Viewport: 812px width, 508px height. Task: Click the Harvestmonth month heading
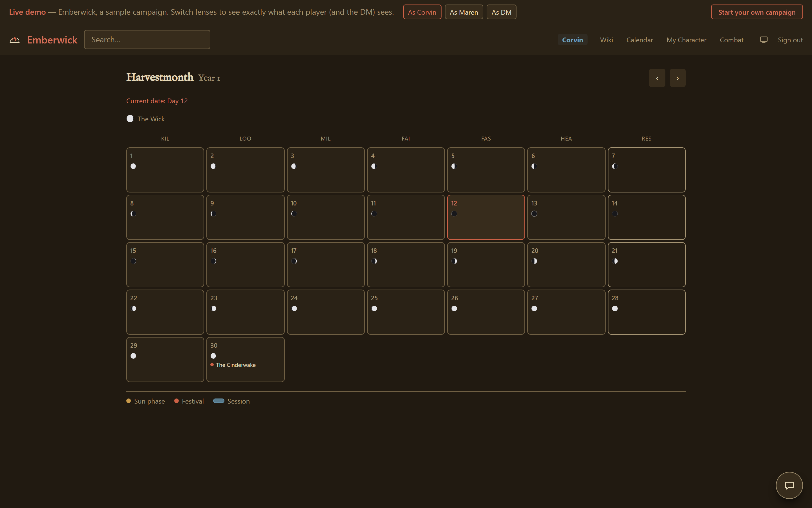coord(160,77)
